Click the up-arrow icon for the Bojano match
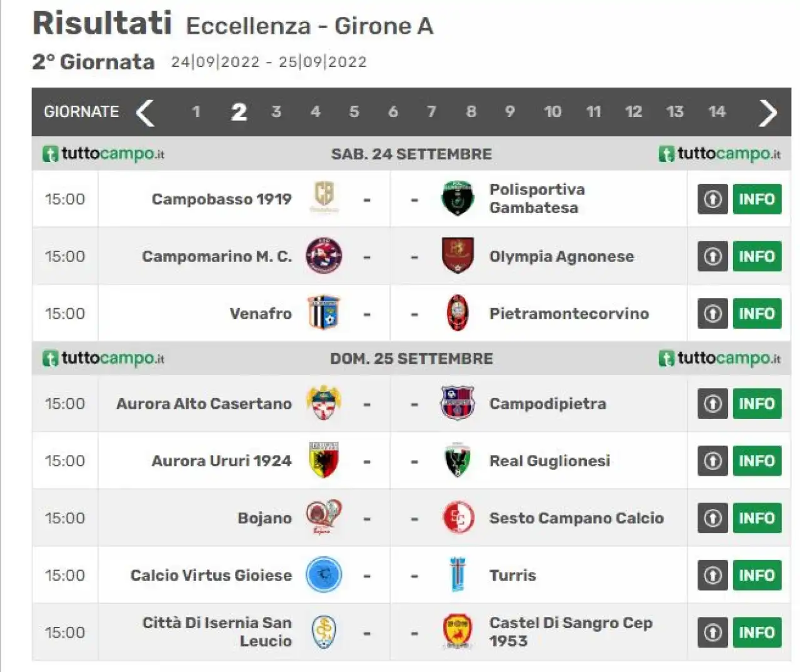 [x=712, y=518]
